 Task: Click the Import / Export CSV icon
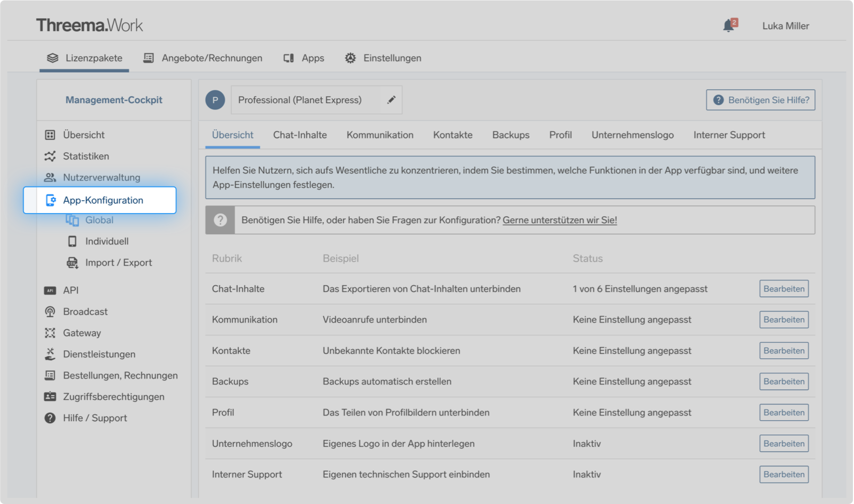click(72, 263)
